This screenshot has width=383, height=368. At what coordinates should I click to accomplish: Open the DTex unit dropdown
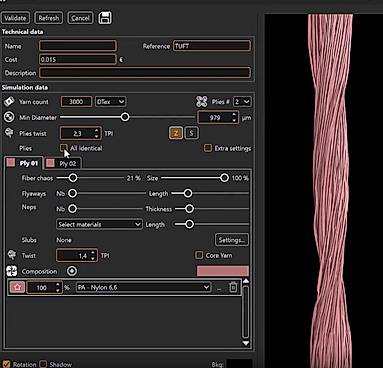(110, 102)
